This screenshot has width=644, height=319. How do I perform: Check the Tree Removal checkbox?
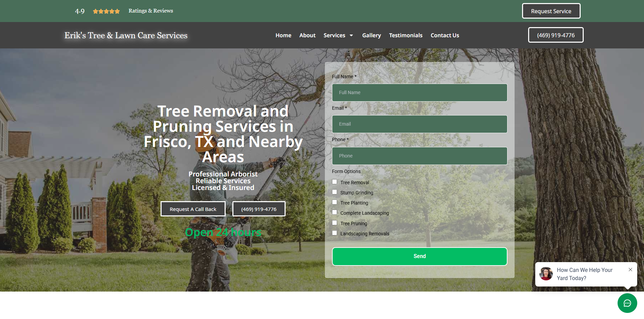click(335, 182)
